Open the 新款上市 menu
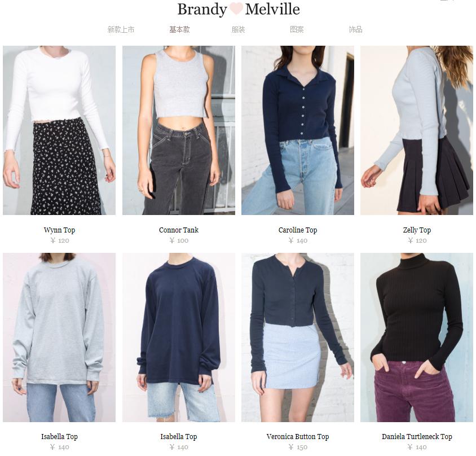 (x=121, y=29)
